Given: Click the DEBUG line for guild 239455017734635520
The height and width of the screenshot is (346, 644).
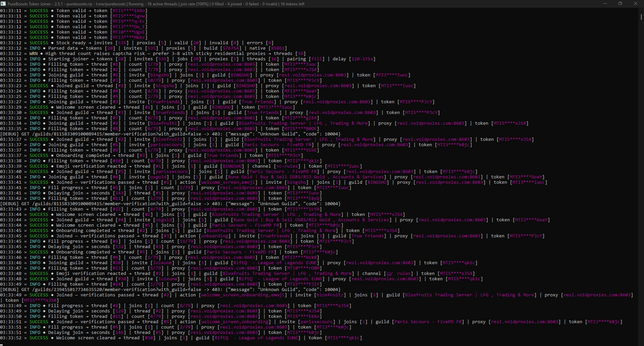Looking at the screenshot, I should click(x=170, y=290).
